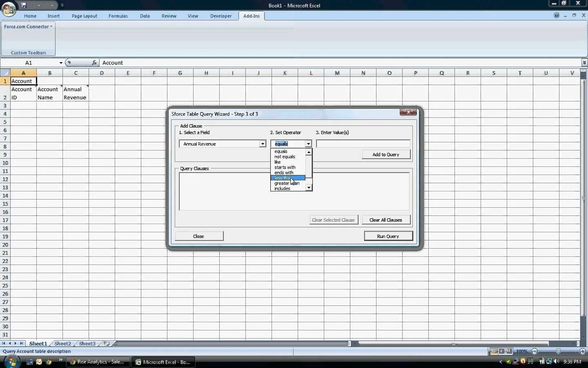Open the Set Operator dropdown arrow
The width and height of the screenshot is (588, 368).
pyautogui.click(x=308, y=144)
